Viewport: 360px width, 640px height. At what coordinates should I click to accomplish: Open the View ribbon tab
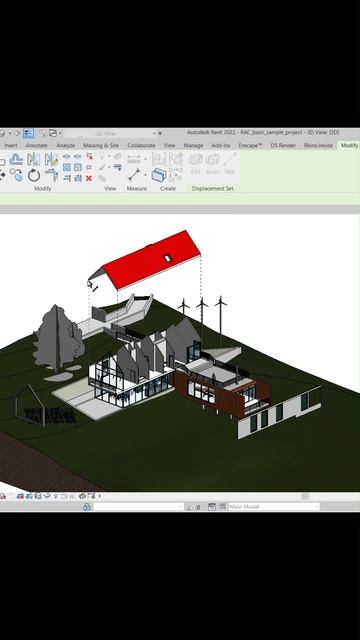[169, 145]
